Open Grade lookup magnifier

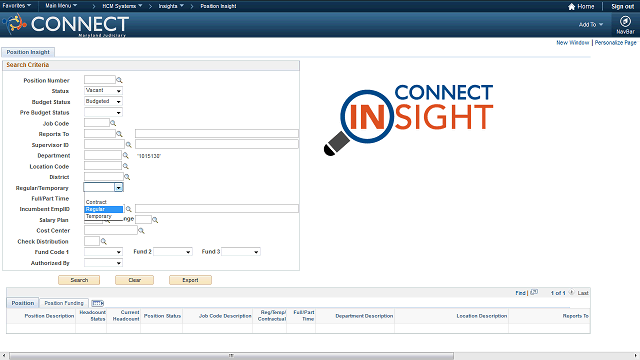click(x=155, y=220)
